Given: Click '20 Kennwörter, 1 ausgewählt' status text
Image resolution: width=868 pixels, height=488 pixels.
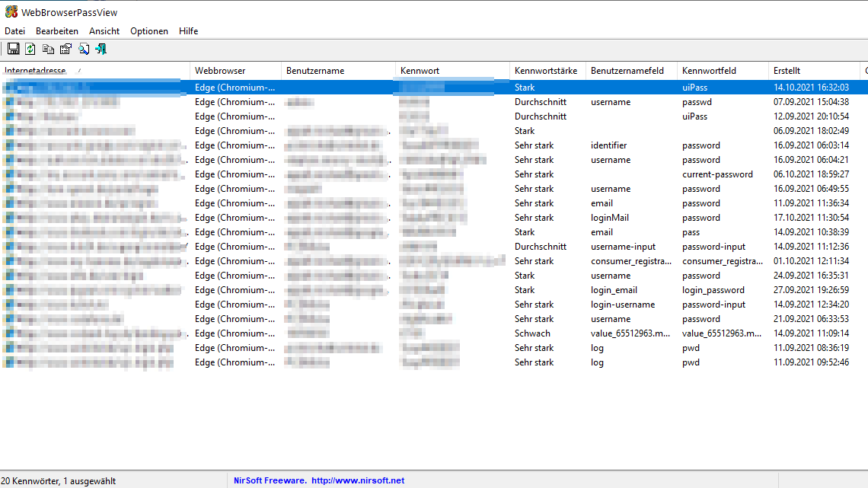Looking at the screenshot, I should pyautogui.click(x=58, y=481).
